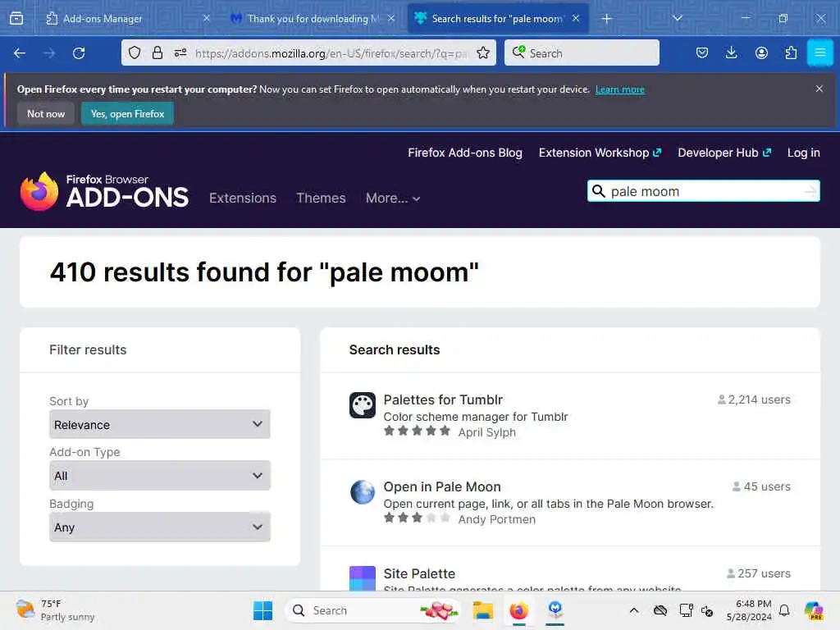Close the Add-ons Manager tab

click(206, 18)
